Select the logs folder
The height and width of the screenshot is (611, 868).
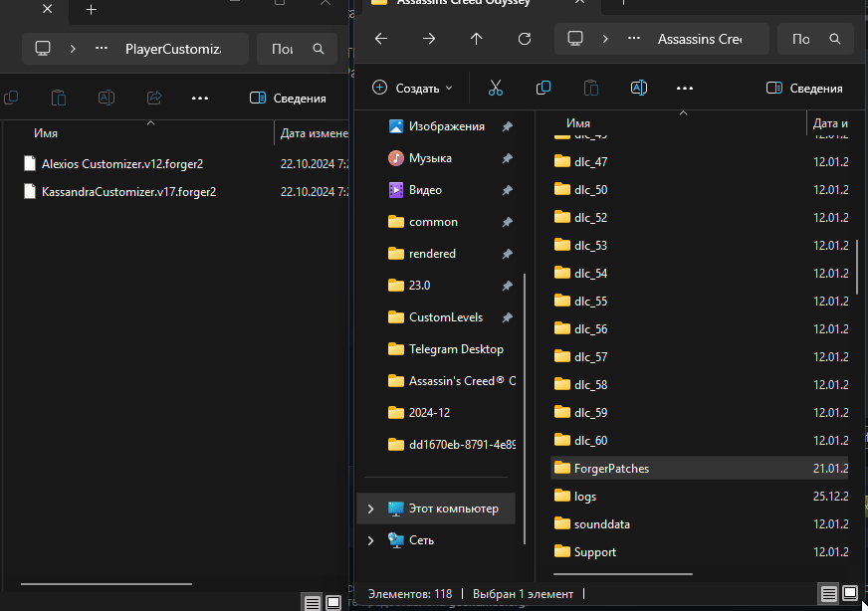click(x=584, y=497)
